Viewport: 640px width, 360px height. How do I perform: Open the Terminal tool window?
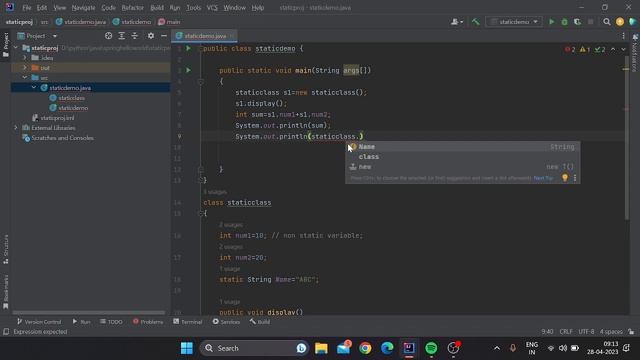point(188,322)
